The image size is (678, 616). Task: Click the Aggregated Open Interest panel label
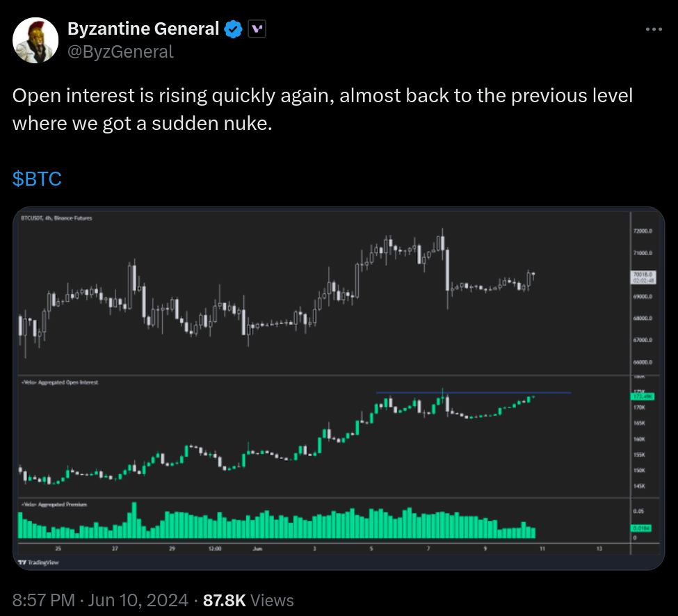[60, 382]
